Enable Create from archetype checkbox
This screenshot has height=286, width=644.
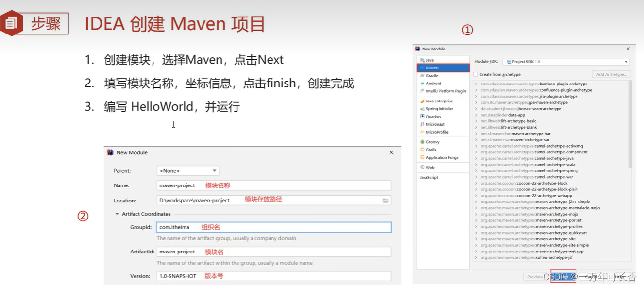[476, 74]
